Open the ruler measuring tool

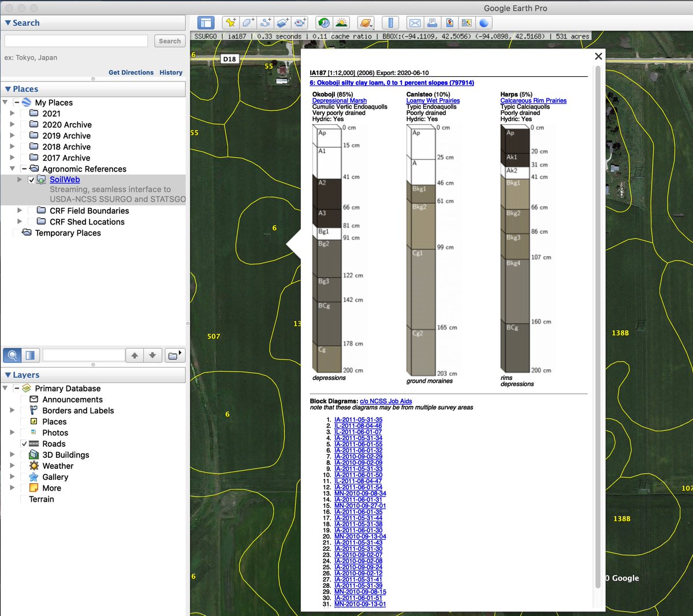tap(391, 23)
